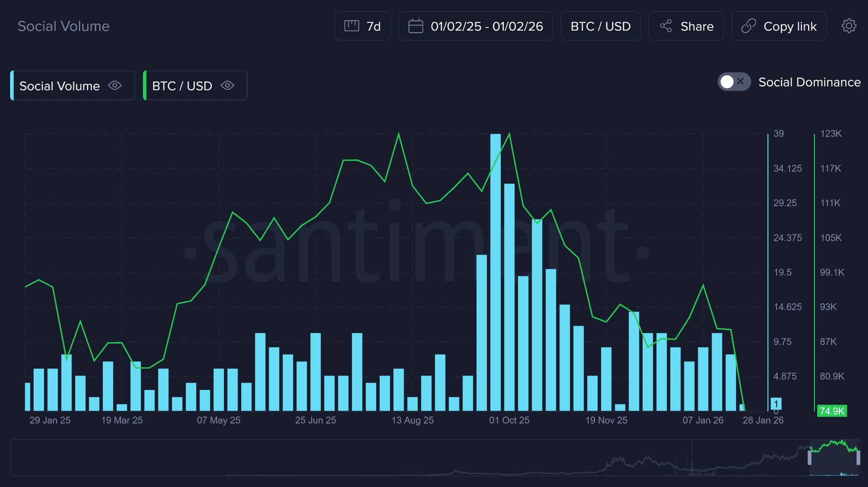This screenshot has width=868, height=487.
Task: Click the left handle of the navigator range
Action: point(810,457)
